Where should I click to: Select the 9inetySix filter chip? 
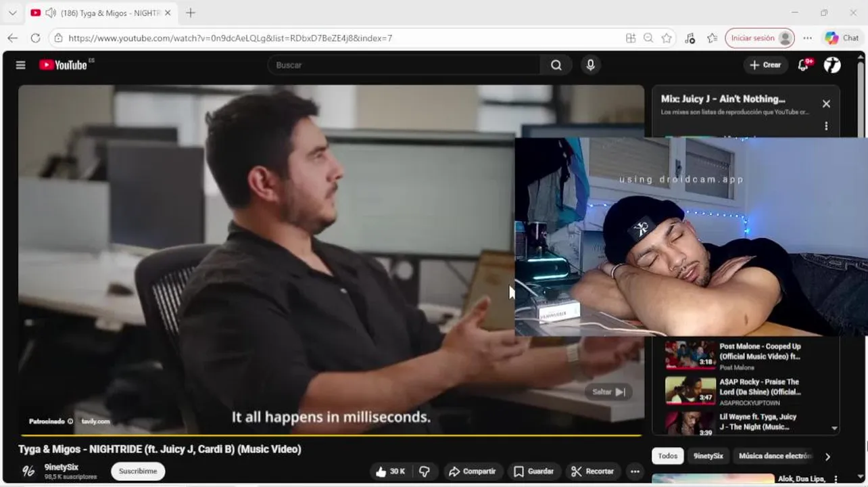708,456
